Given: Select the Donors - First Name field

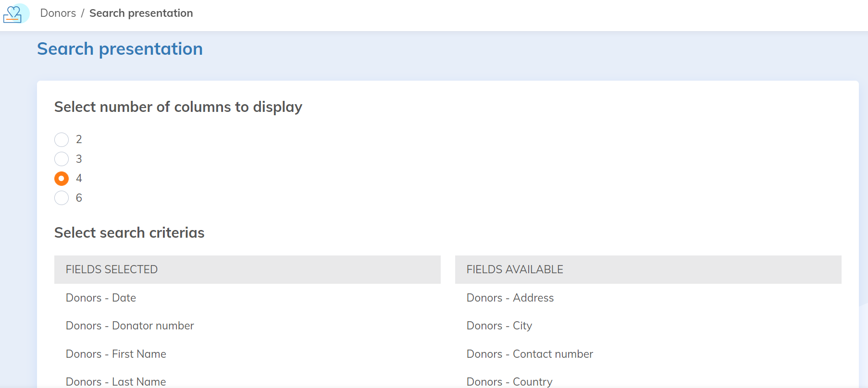Looking at the screenshot, I should 116,354.
